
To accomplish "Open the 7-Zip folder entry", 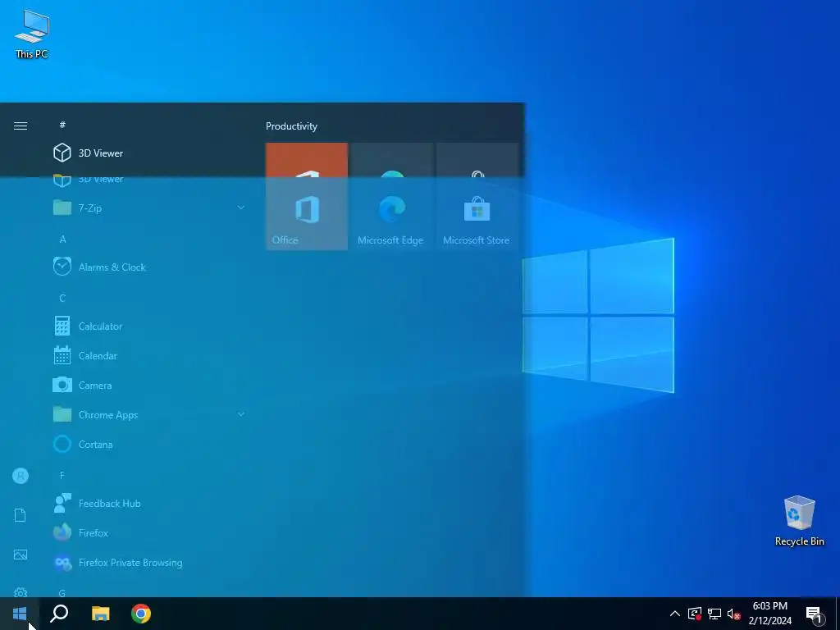I will tap(149, 208).
